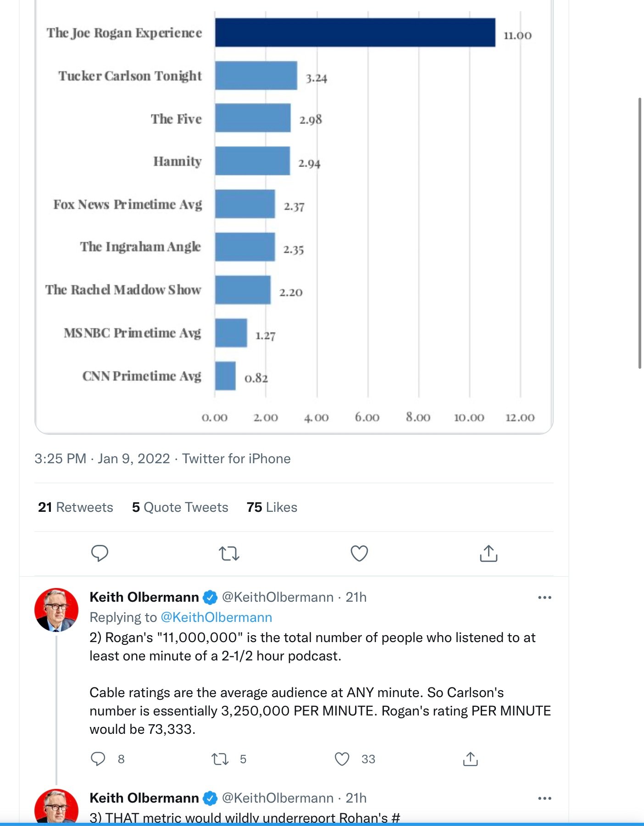Open more options on second Keith Olbermann reply
Screen dimensions: 644x826
pos(544,798)
